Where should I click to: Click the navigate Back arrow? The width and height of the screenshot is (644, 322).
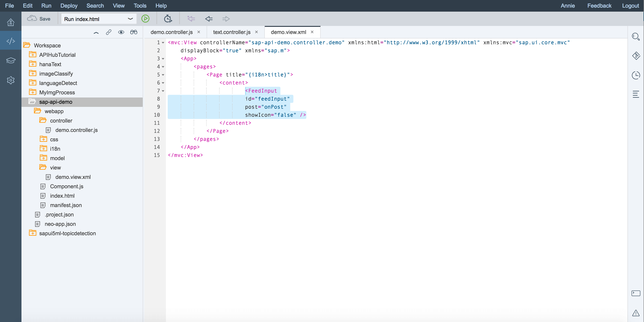(x=209, y=19)
